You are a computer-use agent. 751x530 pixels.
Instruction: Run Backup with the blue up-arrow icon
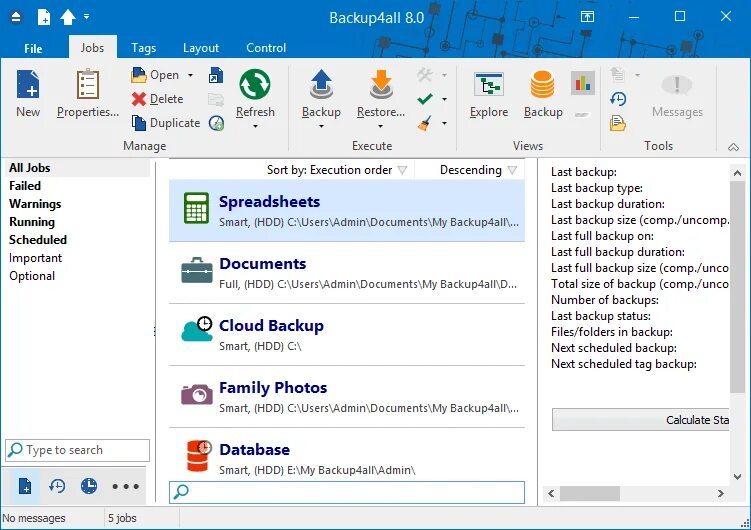(321, 85)
